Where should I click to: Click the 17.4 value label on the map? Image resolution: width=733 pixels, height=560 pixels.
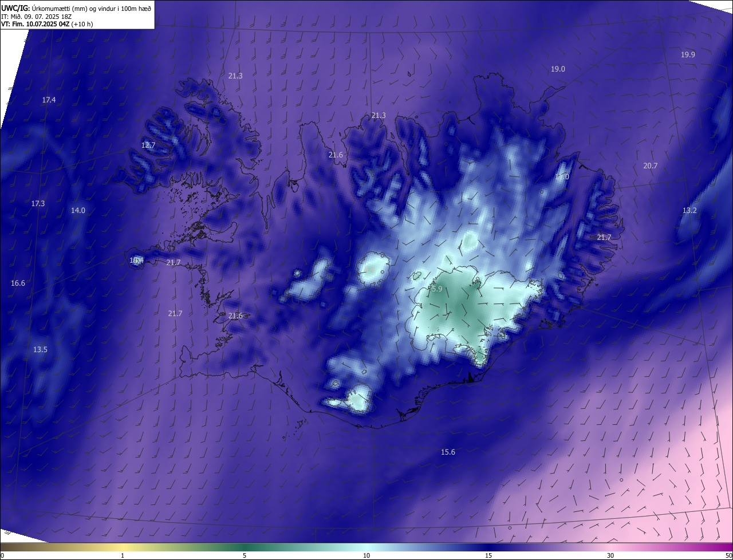[x=49, y=100]
